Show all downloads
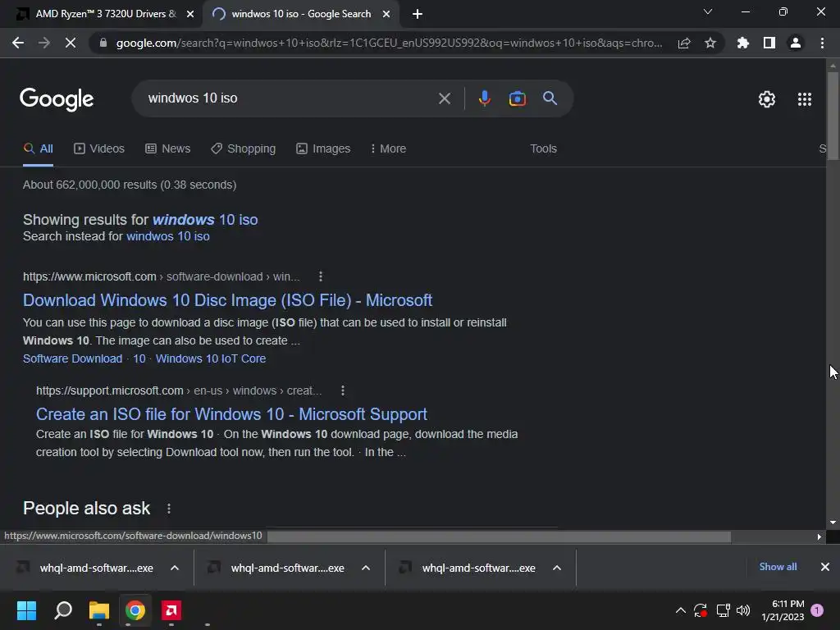 [x=778, y=567]
